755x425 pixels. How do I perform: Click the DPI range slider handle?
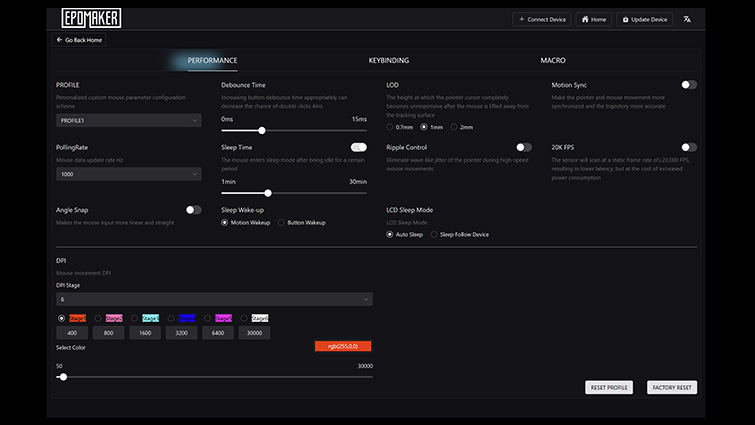click(x=63, y=377)
